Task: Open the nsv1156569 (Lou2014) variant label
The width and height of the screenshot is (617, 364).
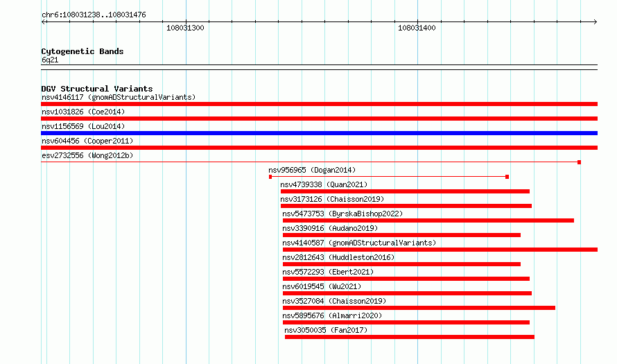Action: 83,126
